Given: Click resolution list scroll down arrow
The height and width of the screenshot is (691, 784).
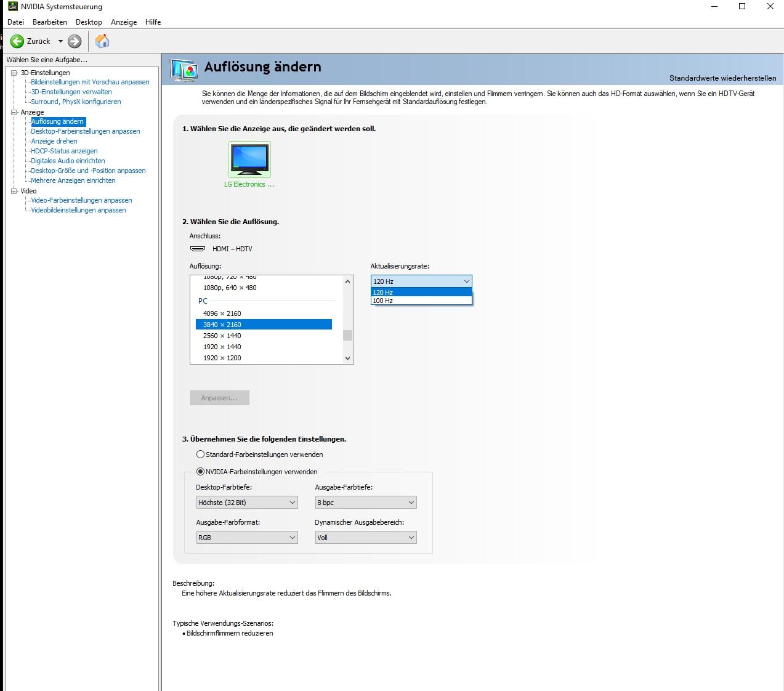Looking at the screenshot, I should [x=347, y=358].
